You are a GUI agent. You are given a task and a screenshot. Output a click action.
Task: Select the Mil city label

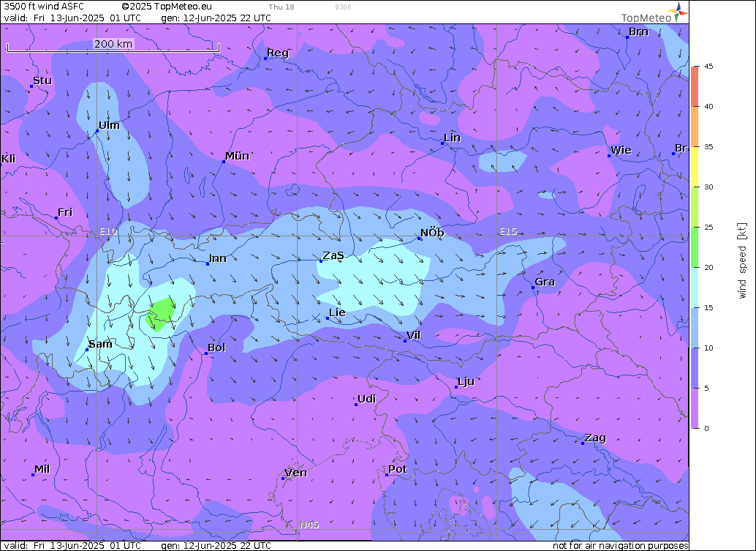42,469
